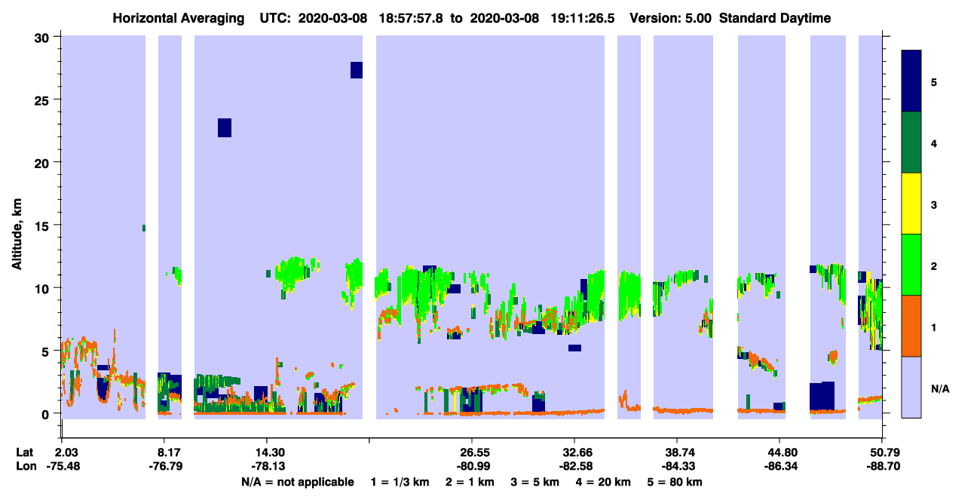Click the yellow colorbar segment labeled 3
Viewport: 980px width, 503px height.
coord(911,204)
